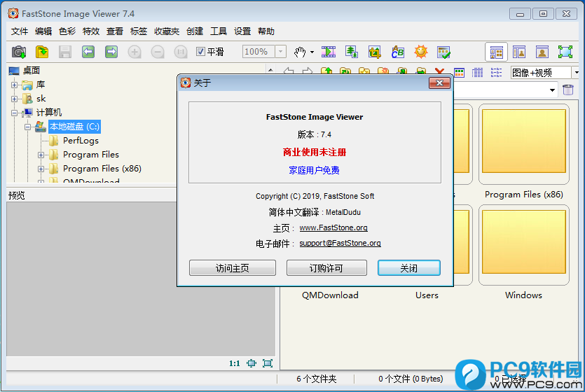Click the zoom out minus icon

coord(158,52)
